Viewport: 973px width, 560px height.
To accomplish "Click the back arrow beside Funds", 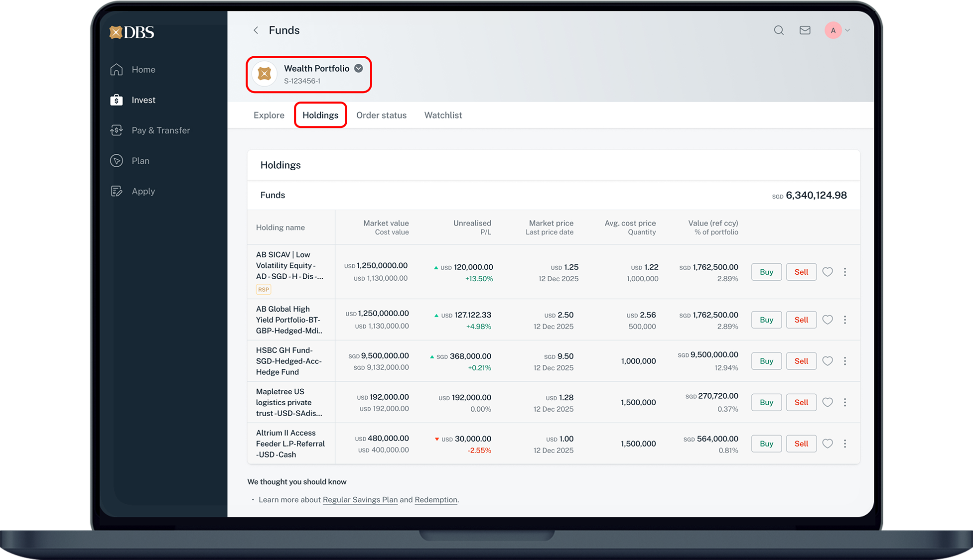I will click(x=256, y=30).
